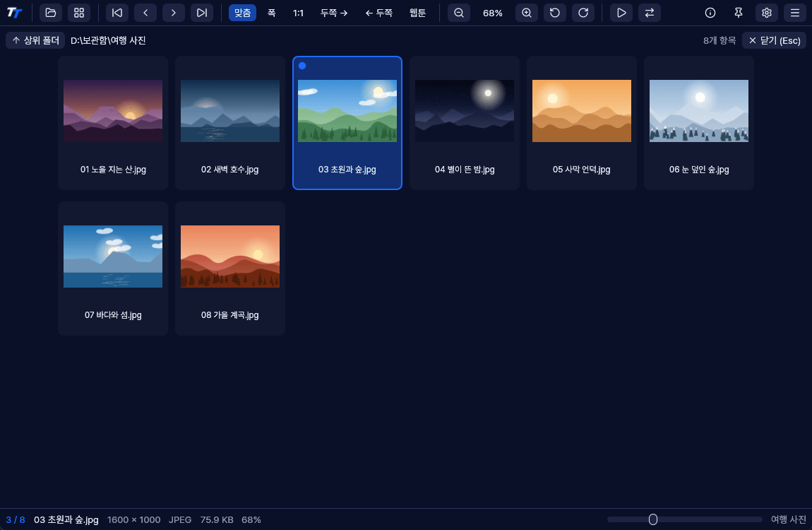Image resolution: width=812 pixels, height=530 pixels.
Task: Open the hamburger menu
Action: [x=795, y=13]
